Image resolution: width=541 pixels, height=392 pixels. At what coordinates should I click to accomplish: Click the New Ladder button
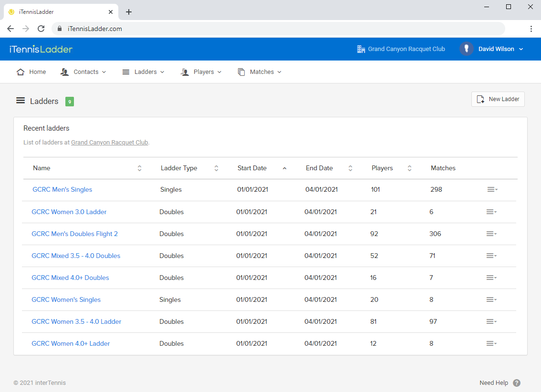(498, 99)
